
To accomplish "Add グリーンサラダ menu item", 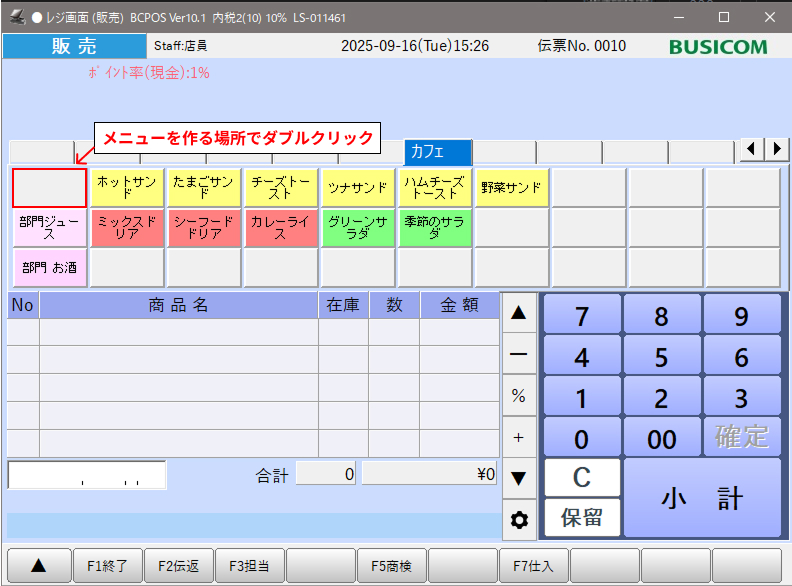I will click(358, 228).
